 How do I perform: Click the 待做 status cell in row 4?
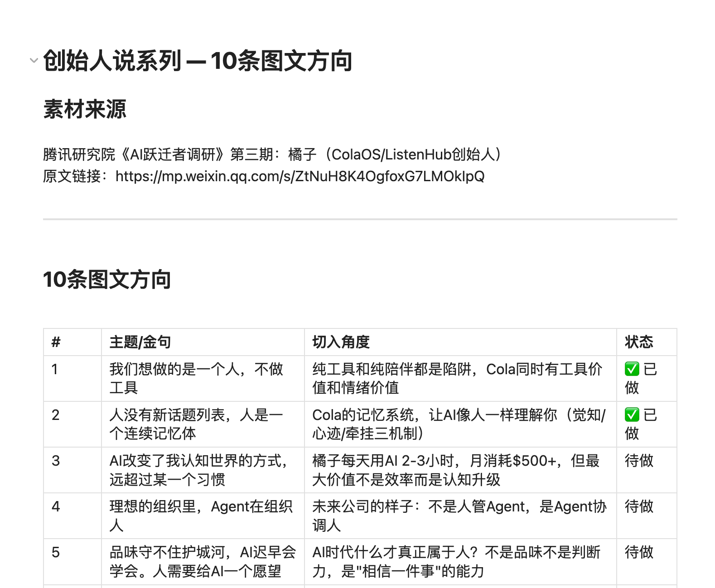pos(647,516)
